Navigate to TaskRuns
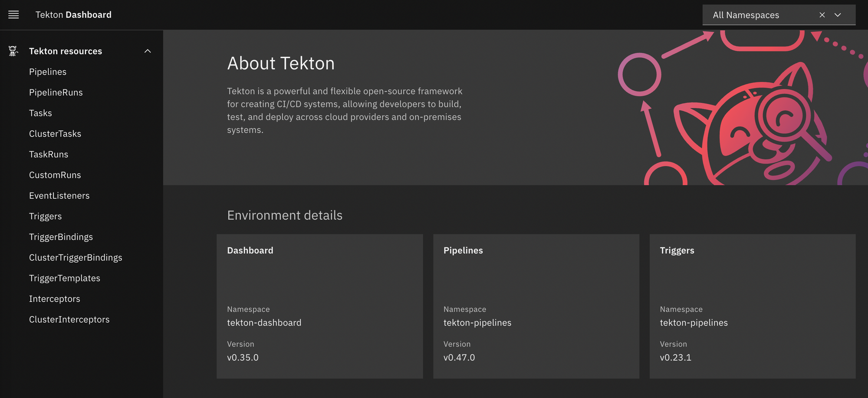The height and width of the screenshot is (398, 868). [49, 154]
